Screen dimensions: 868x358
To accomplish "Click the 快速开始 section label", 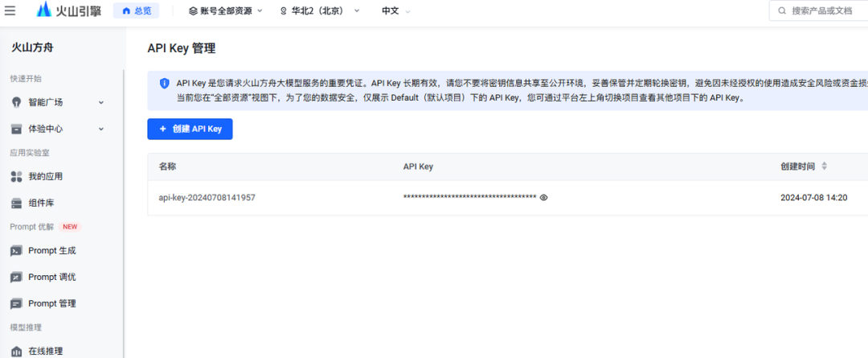I will 26,78.
